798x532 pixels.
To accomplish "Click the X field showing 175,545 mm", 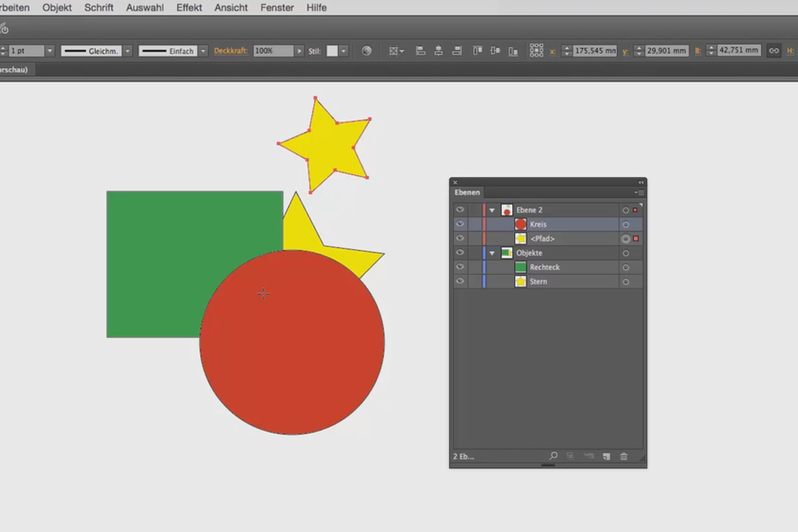I will (x=594, y=51).
